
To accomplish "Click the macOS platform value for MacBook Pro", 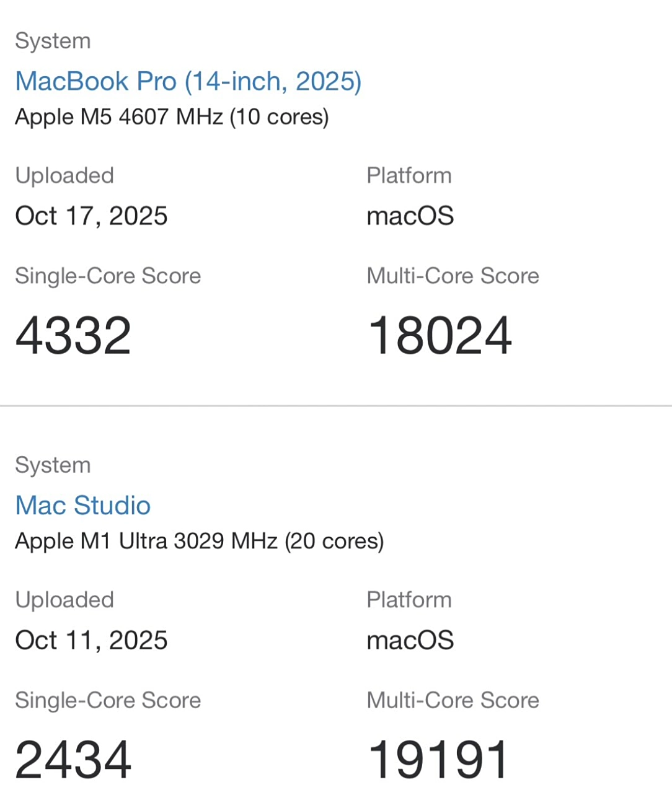I will 410,216.
